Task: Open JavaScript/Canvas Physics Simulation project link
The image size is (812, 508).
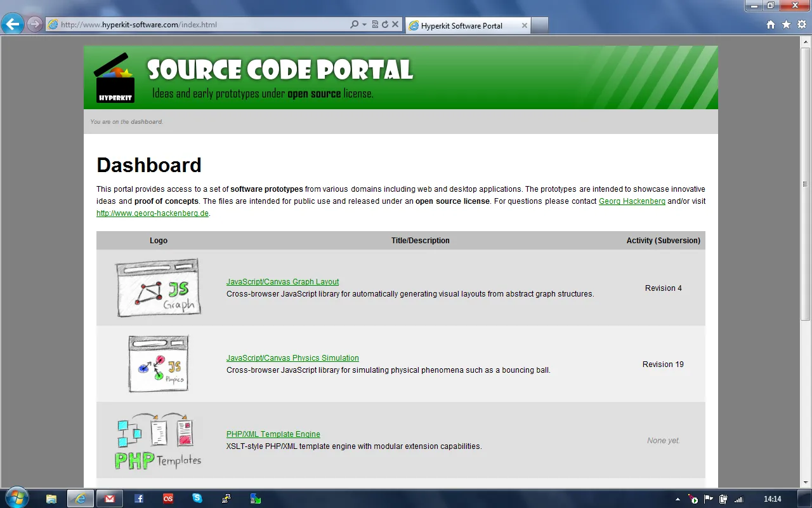Action: coord(292,358)
